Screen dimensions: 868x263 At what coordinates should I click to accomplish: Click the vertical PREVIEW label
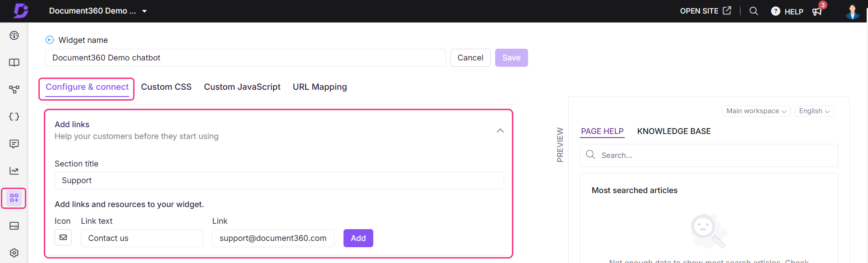(560, 145)
